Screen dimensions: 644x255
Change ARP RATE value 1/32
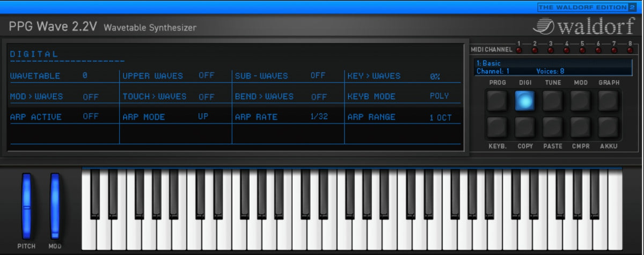(x=319, y=116)
